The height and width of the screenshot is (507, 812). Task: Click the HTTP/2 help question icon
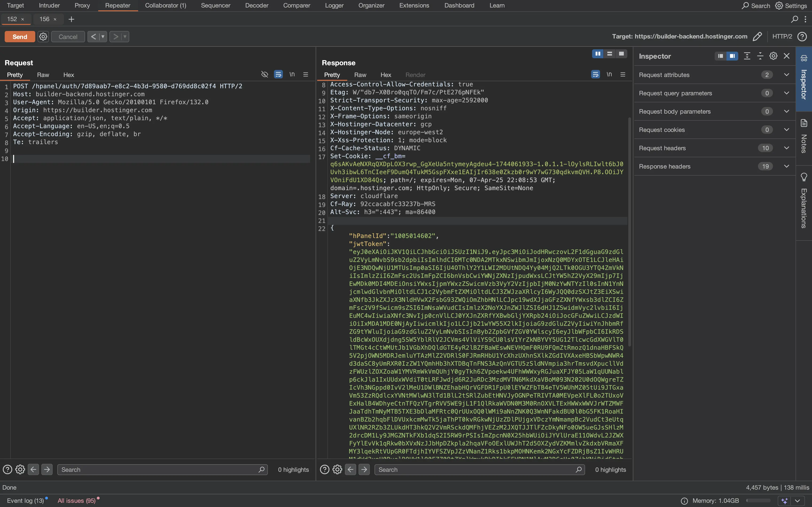point(802,37)
